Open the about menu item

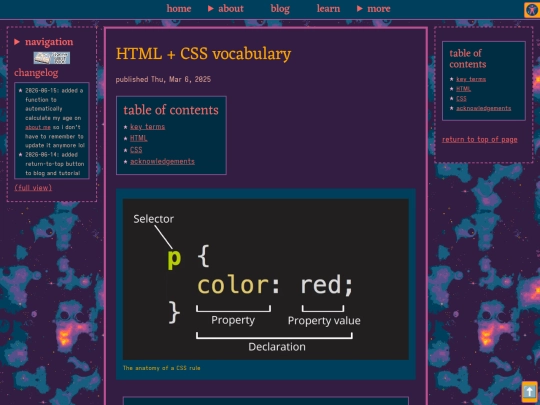tap(231, 9)
